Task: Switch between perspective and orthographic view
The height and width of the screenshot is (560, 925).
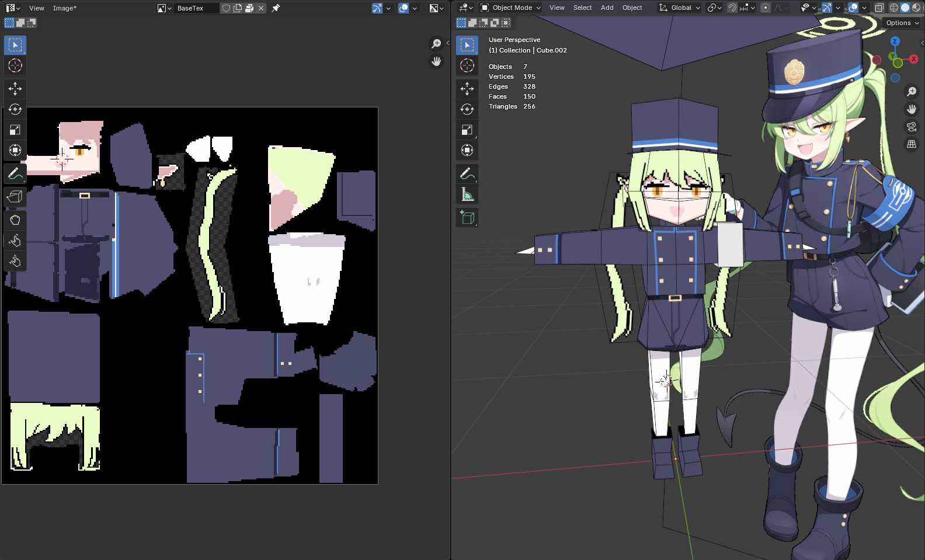Action: point(912,144)
